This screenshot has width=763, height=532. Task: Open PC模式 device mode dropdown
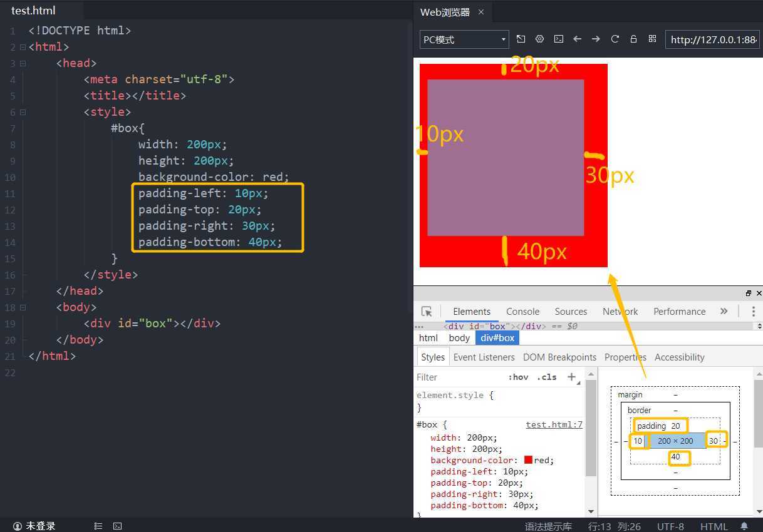(x=464, y=39)
